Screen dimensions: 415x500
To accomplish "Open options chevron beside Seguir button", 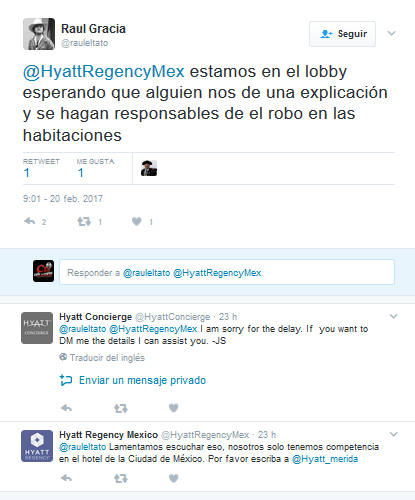I will click(392, 33).
